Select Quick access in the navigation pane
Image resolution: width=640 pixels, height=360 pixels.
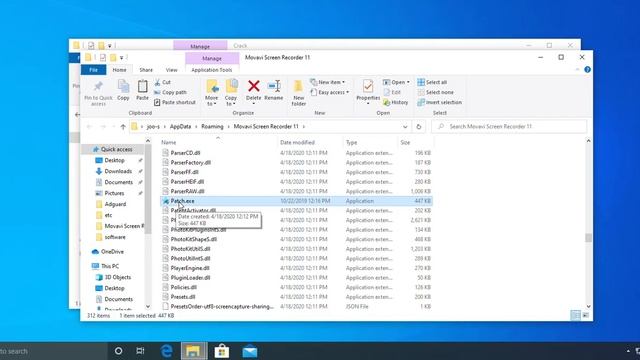(117, 149)
